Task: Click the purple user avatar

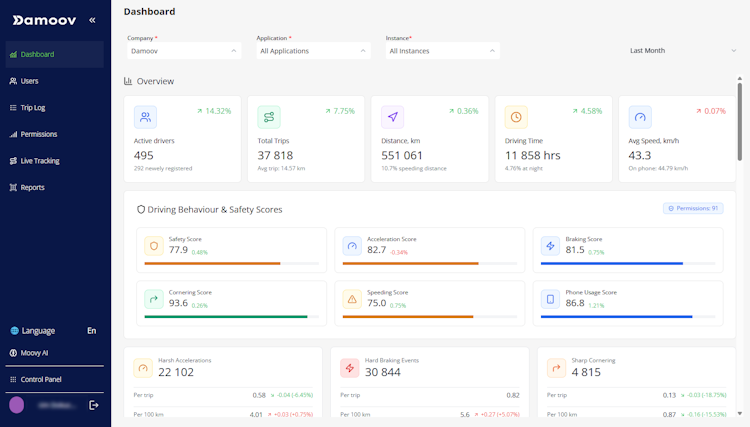Action: click(x=17, y=405)
